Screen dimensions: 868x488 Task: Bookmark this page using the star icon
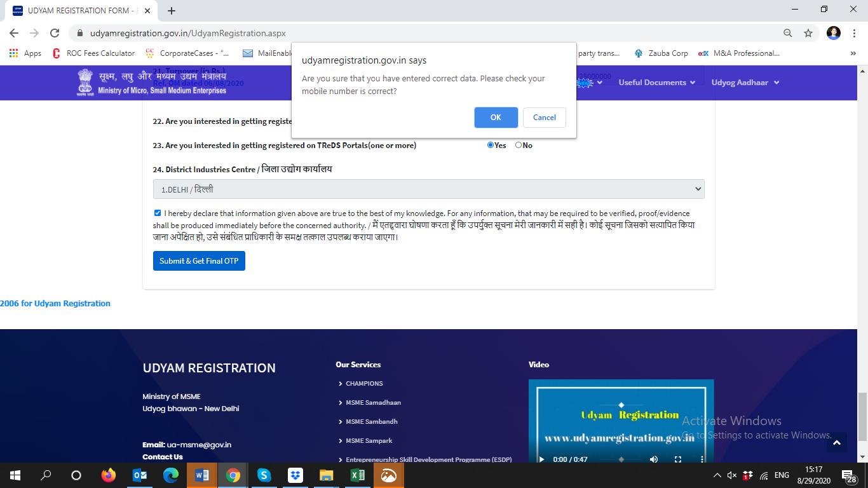tap(808, 33)
